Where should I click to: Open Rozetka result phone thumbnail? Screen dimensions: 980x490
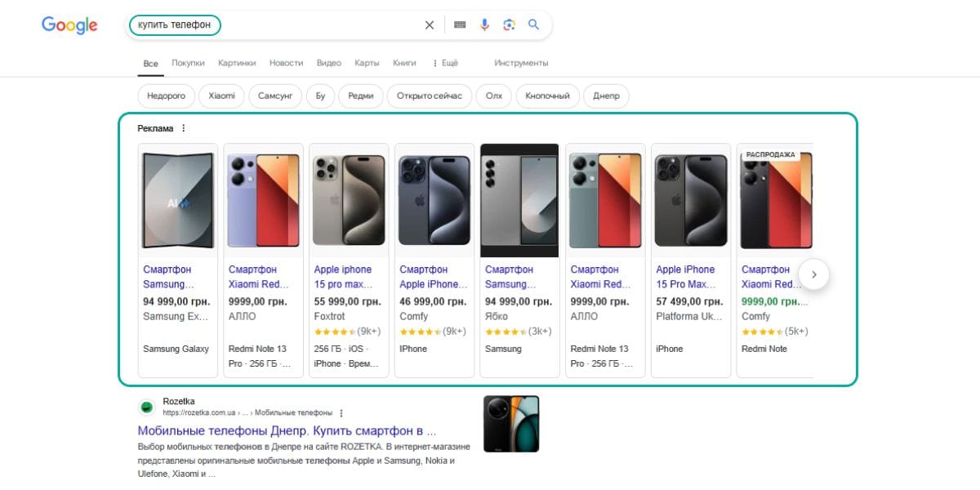[x=511, y=424]
